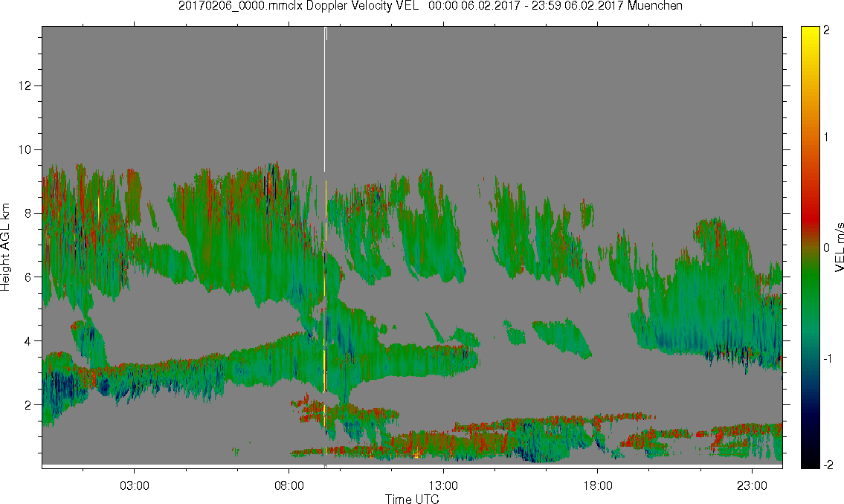Click the 'Height AGL km' axis label
This screenshot has height=504, width=844.
pyautogui.click(x=5, y=247)
